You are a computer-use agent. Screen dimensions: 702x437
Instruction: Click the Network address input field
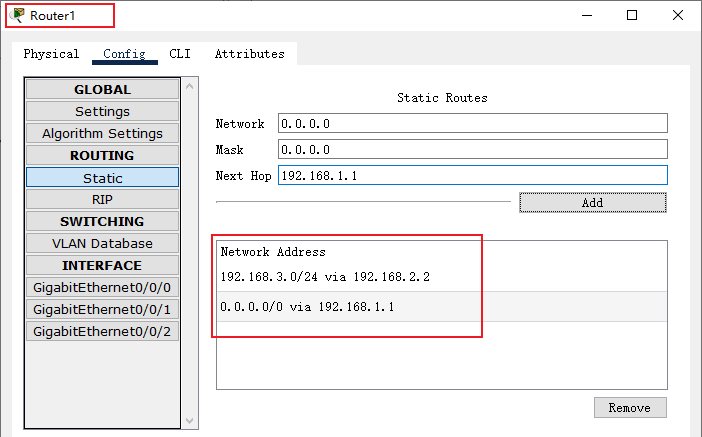tap(472, 123)
